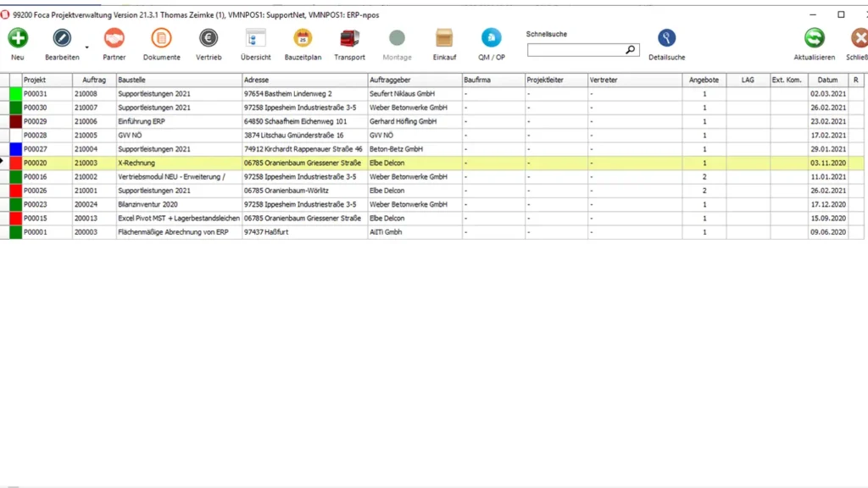Image resolution: width=868 pixels, height=488 pixels.
Task: Refresh the list with Aktualisieren
Action: tap(814, 39)
